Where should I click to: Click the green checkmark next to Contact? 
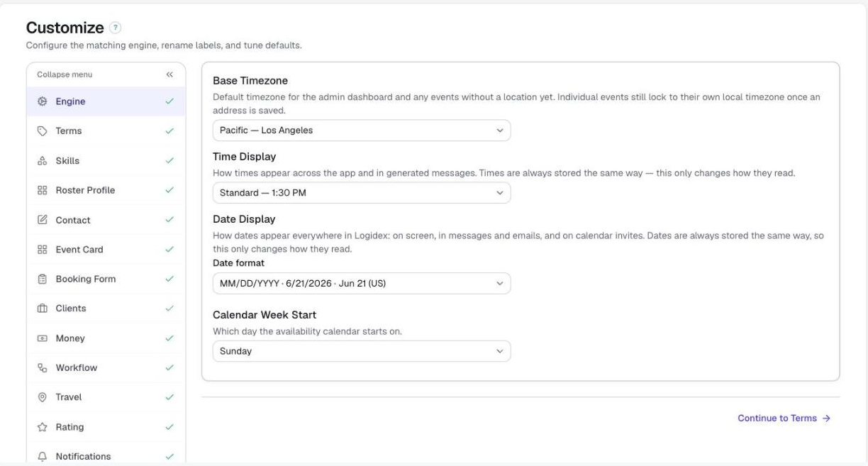tap(169, 220)
